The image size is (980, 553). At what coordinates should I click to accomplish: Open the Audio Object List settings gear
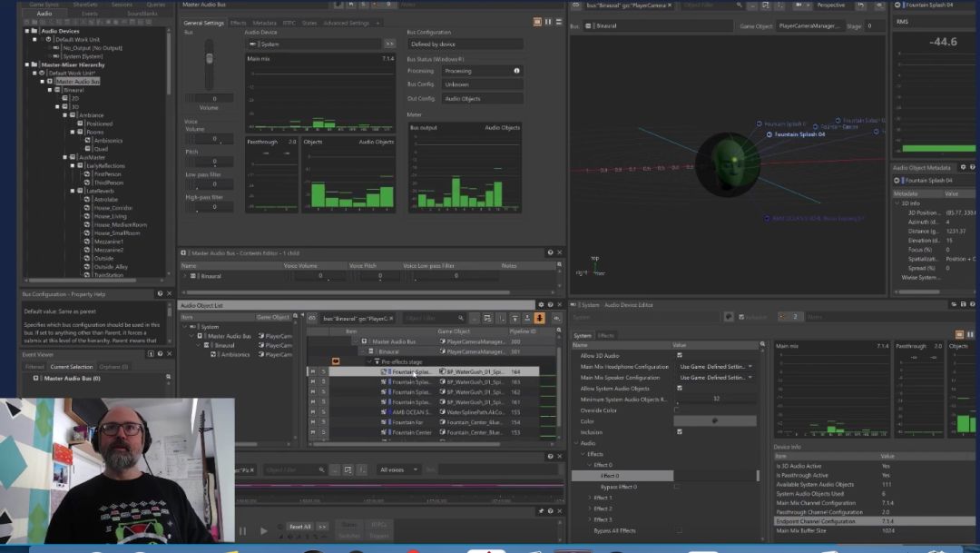[540, 305]
